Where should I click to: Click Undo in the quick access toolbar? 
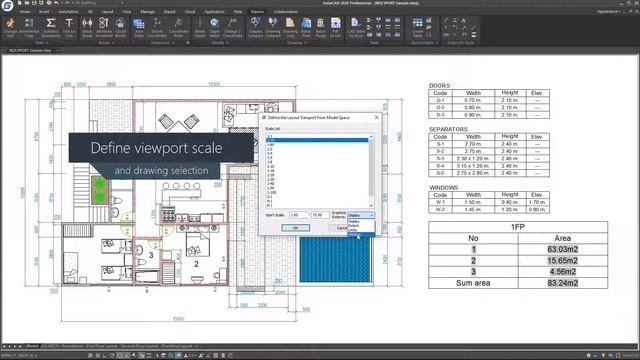(57, 3)
